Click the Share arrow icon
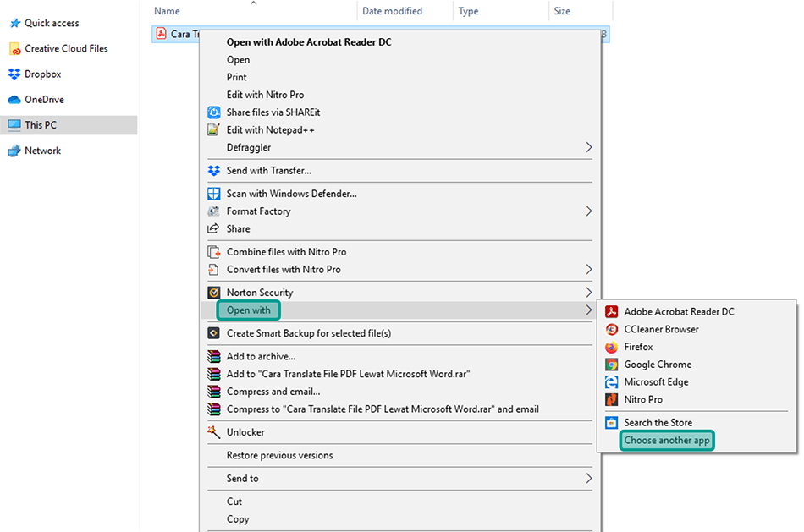Viewport: 804px width, 532px height. (x=213, y=228)
